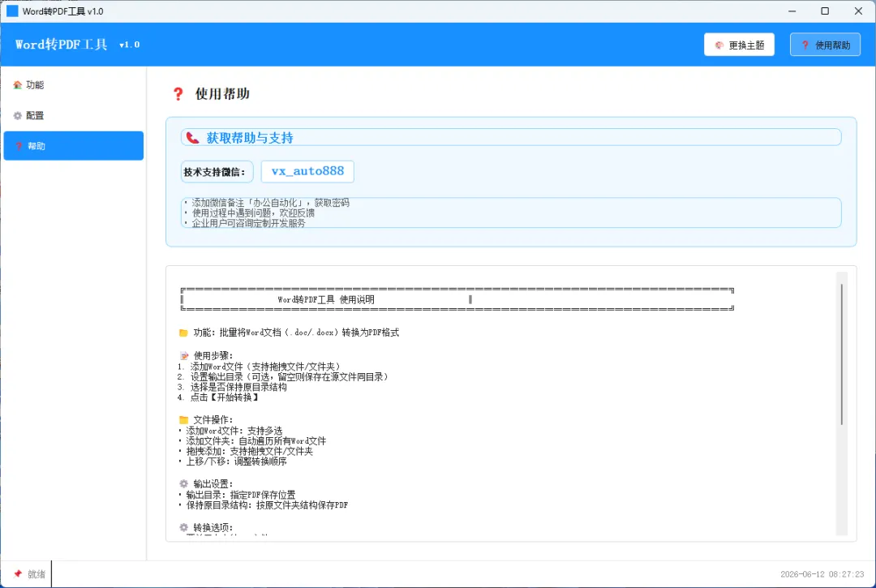Screen dimensions: 876x588
Task: Click the house icon beside 功能
Action: (17, 85)
